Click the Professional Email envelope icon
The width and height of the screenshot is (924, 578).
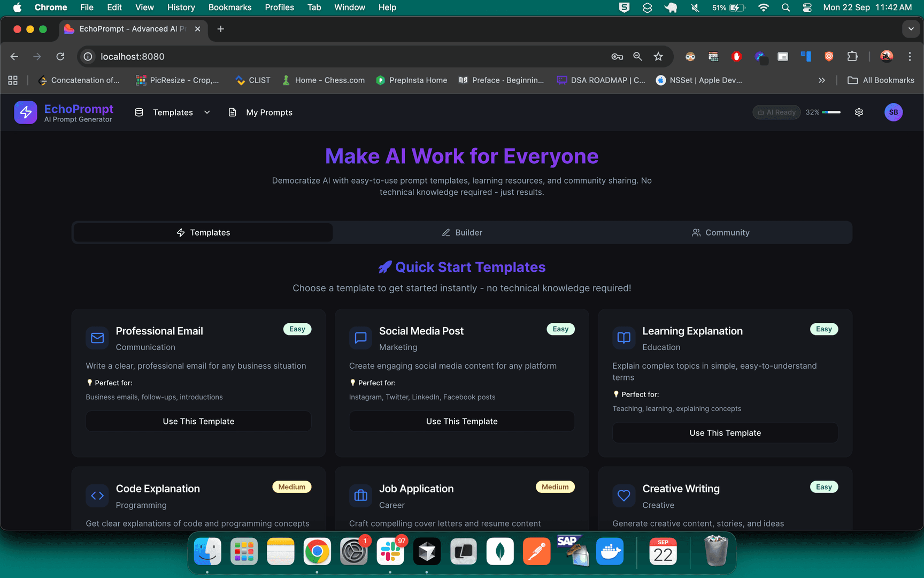pos(97,338)
